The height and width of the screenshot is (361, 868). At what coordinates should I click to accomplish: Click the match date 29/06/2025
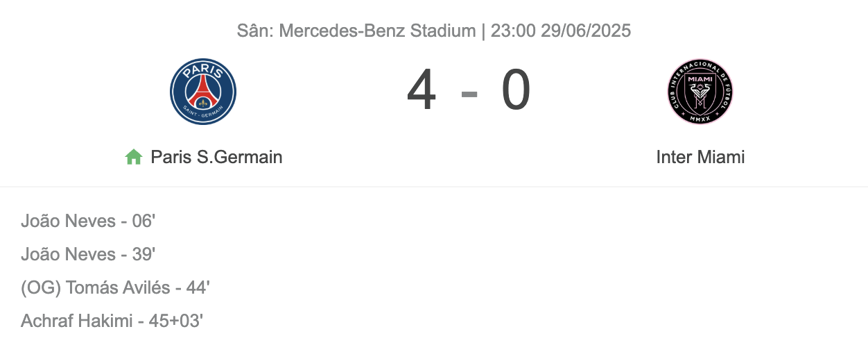pos(586,31)
